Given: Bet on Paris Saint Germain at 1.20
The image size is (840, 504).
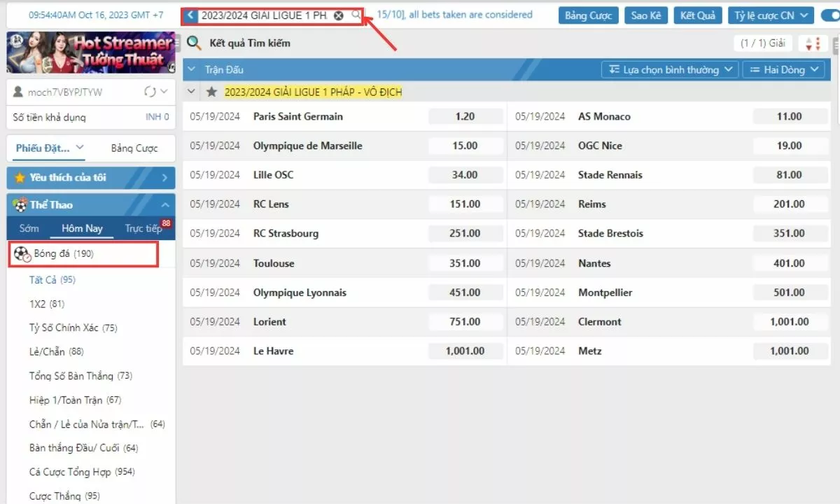Looking at the screenshot, I should click(465, 116).
